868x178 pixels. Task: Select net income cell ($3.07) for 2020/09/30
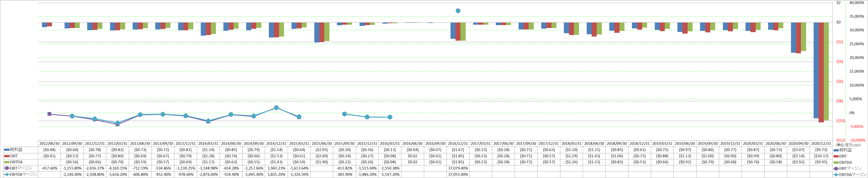(799, 150)
